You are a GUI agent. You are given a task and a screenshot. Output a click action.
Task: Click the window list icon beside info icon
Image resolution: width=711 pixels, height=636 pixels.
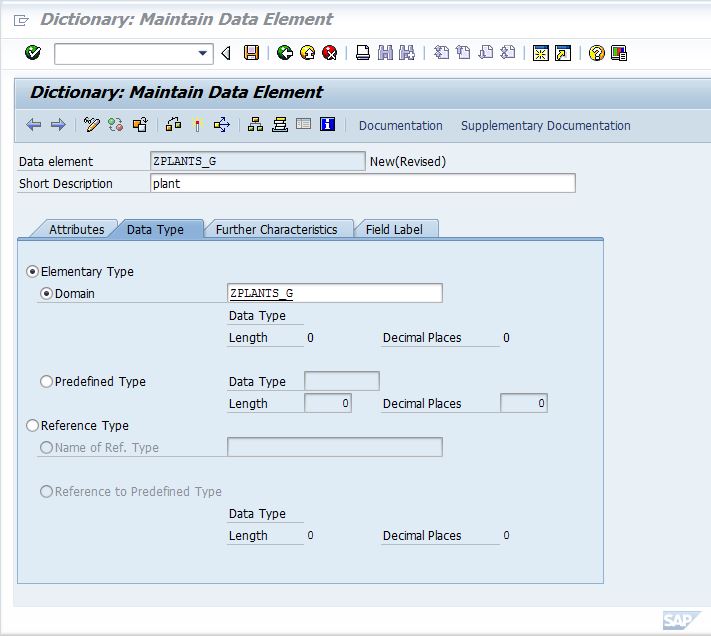tap(303, 124)
